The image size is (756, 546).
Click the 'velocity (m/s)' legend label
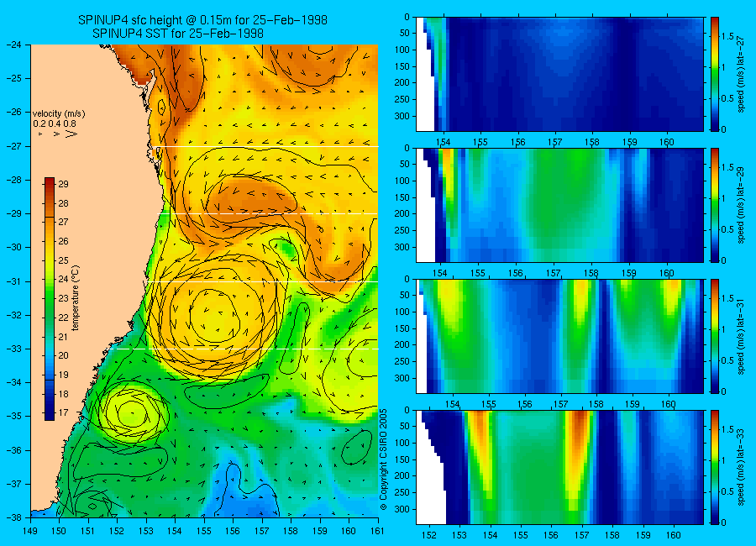click(59, 114)
